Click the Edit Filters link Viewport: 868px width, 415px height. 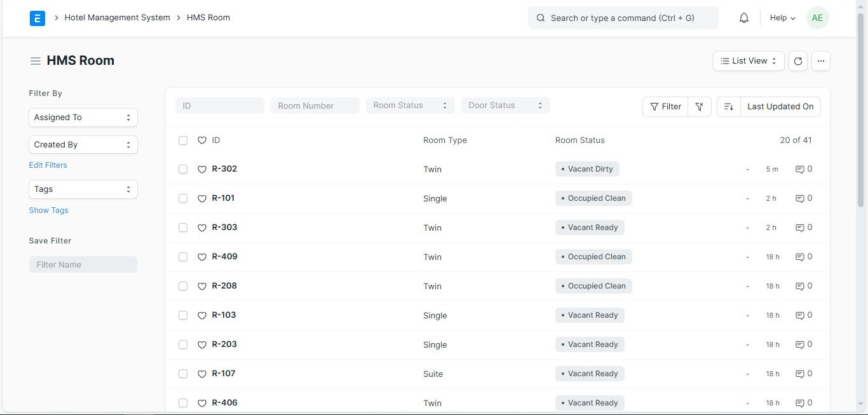click(x=48, y=165)
